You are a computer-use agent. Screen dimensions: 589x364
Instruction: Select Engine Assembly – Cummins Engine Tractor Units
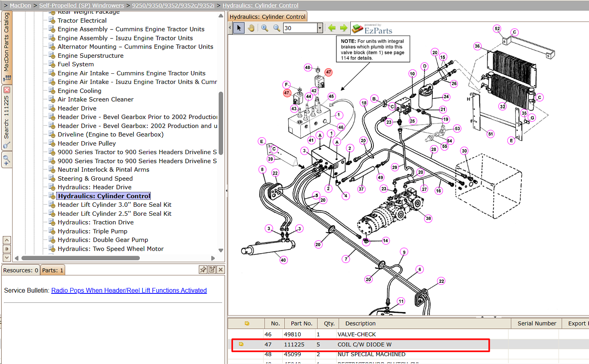131,29
